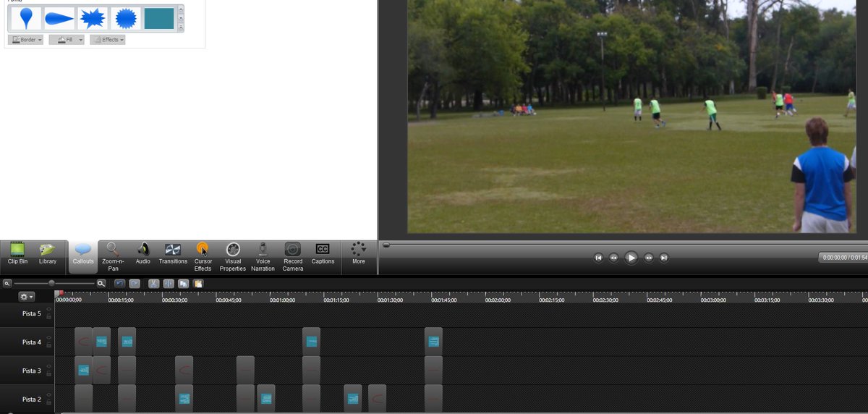The image size is (868, 414).
Task: Jump to previous clip in preview
Action: click(598, 258)
